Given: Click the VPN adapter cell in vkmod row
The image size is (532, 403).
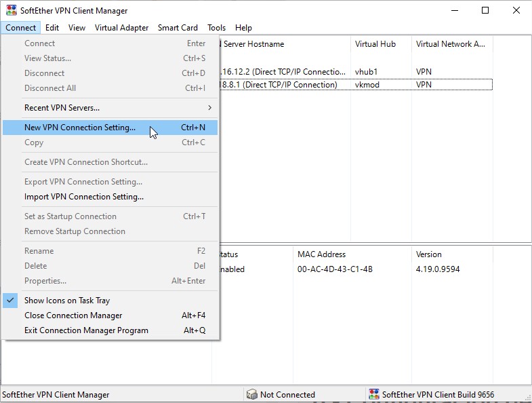Looking at the screenshot, I should click(424, 85).
